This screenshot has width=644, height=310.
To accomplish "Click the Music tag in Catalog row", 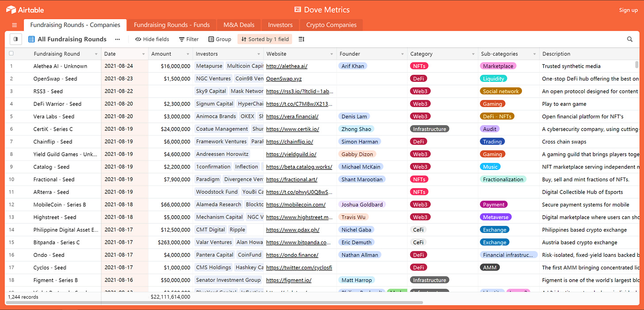I will click(x=490, y=167).
